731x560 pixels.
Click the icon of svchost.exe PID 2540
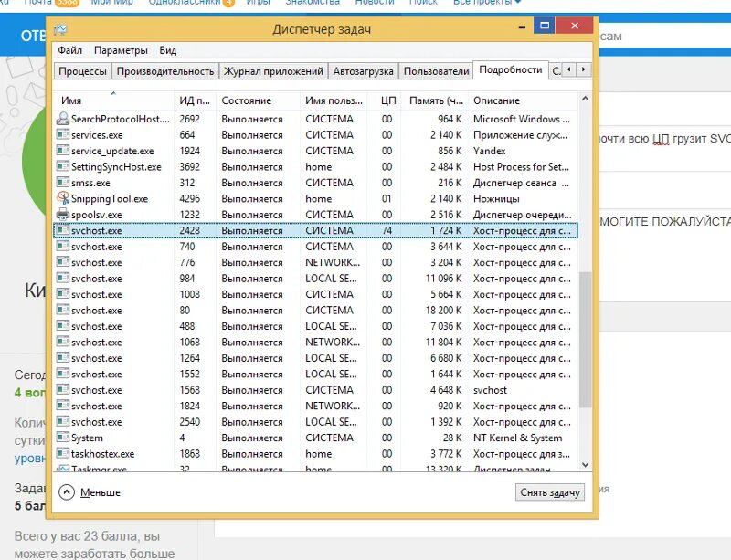(62, 421)
